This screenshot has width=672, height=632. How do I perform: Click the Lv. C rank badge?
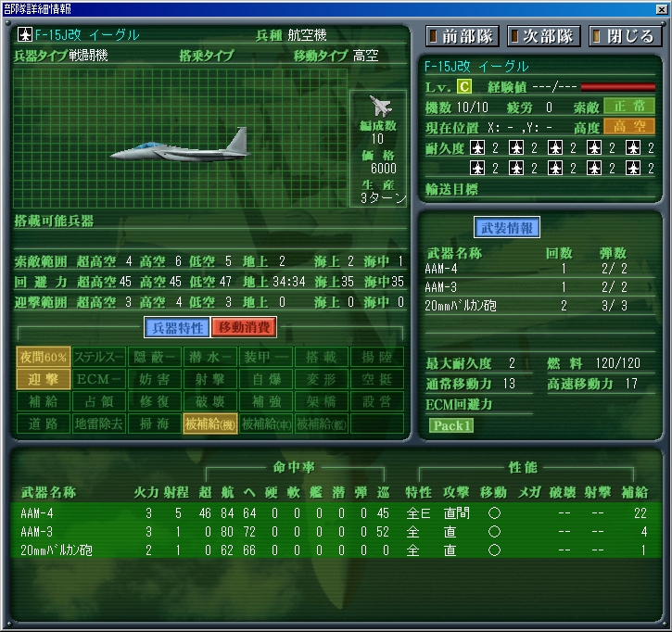tap(463, 87)
